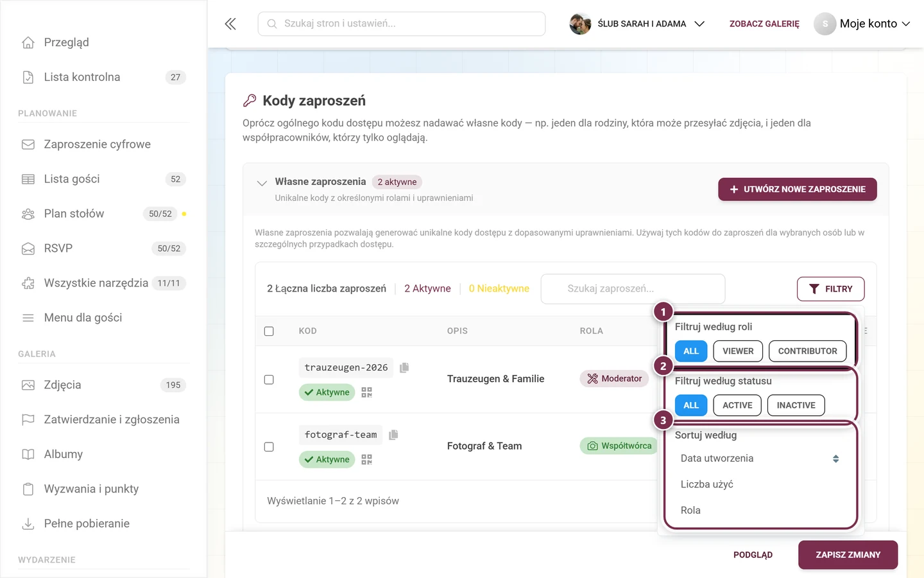
Task: Click the Zdjęcia image icon
Action: pos(28,385)
